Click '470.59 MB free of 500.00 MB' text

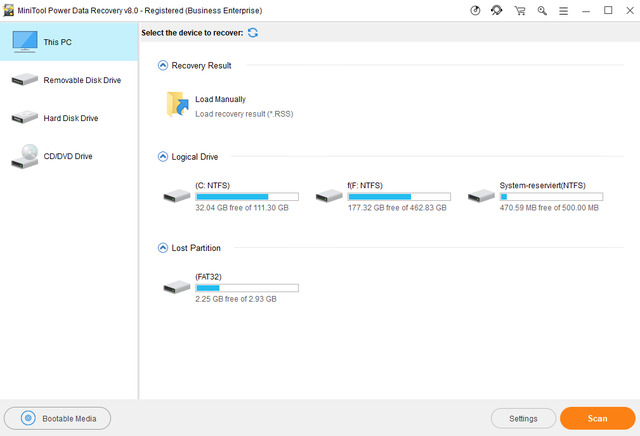click(x=549, y=208)
